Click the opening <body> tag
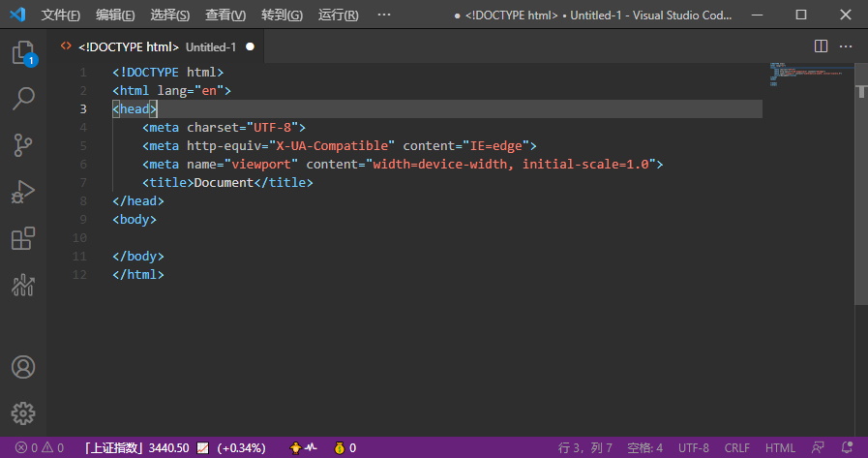Image resolution: width=868 pixels, height=458 pixels. [x=135, y=219]
